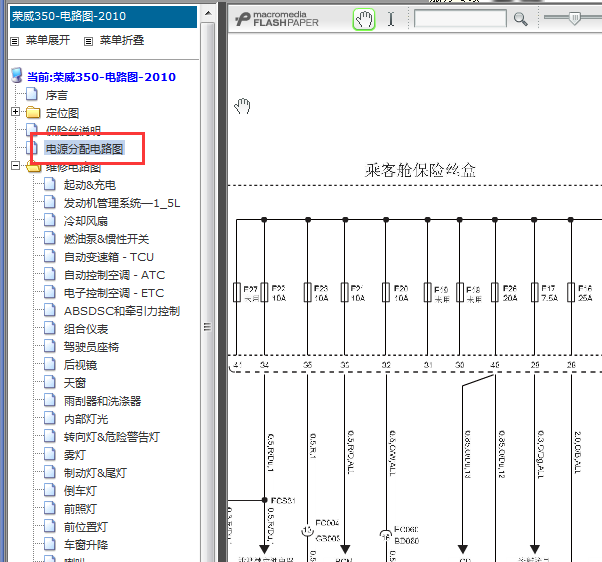The width and height of the screenshot is (602, 562).
Task: Open 转向灯&危险警告灯 diagram
Action: click(x=112, y=438)
